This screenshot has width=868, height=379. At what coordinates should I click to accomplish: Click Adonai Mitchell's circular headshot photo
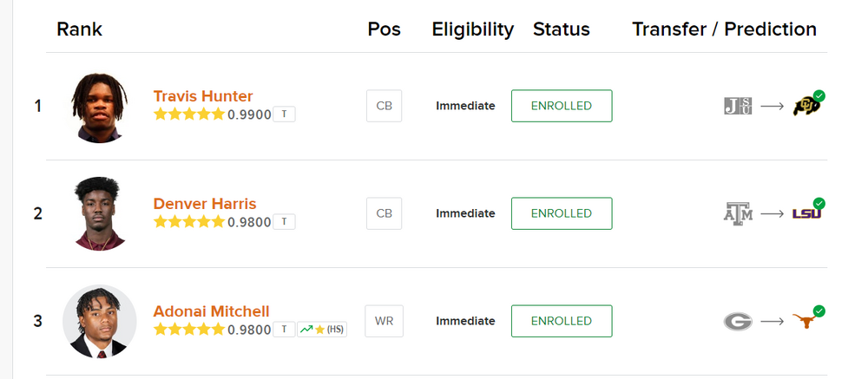point(100,321)
